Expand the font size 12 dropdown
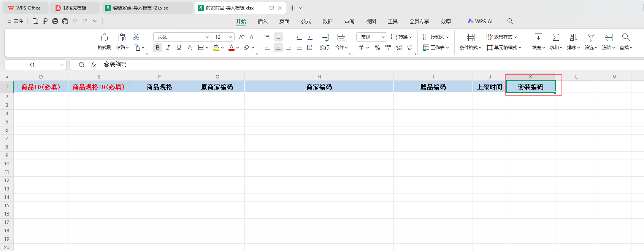The height and width of the screenshot is (251, 644). (x=230, y=37)
